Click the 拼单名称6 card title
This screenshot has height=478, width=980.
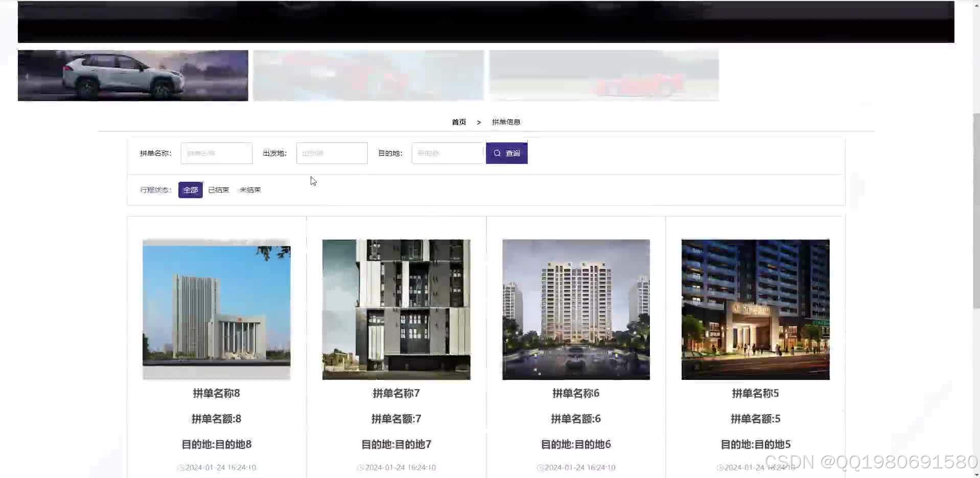pyautogui.click(x=576, y=393)
